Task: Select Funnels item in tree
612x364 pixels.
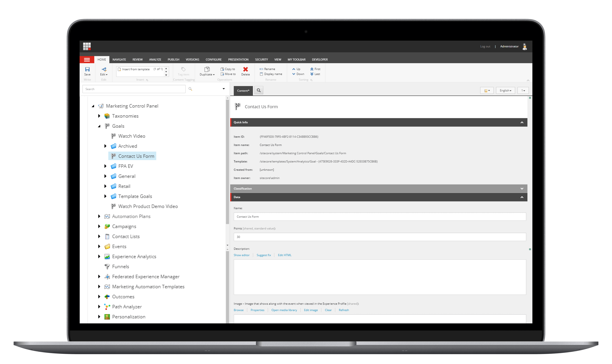Action: coord(117,267)
